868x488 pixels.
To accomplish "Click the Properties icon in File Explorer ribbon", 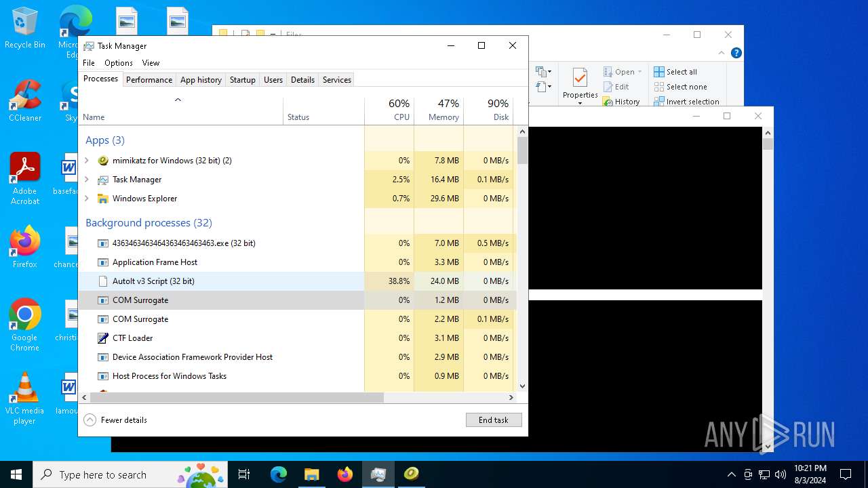I will 580,79.
